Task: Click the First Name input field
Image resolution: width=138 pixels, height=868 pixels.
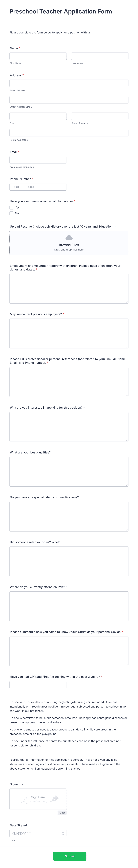Action: [x=38, y=56]
